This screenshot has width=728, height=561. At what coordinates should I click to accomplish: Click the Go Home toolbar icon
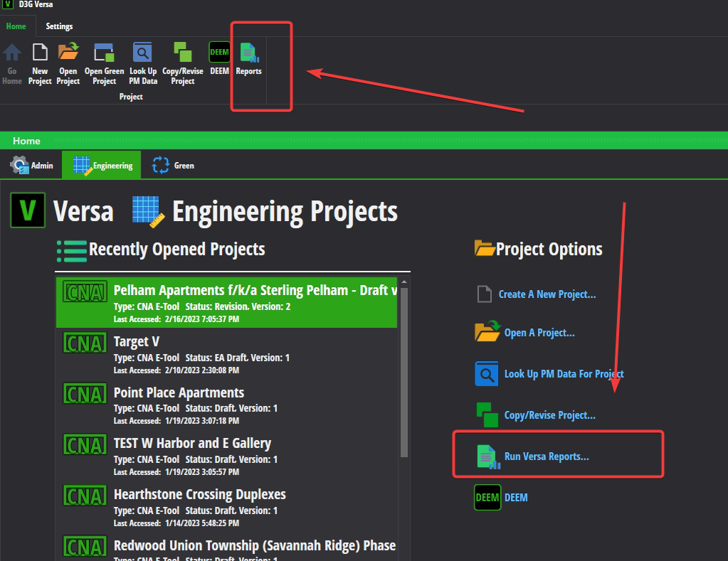[x=11, y=52]
